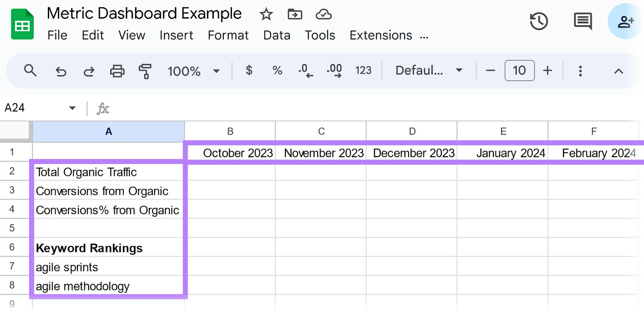Collapse the toolbar with the chevron
Screen dimensions: 644x314
click(x=618, y=70)
